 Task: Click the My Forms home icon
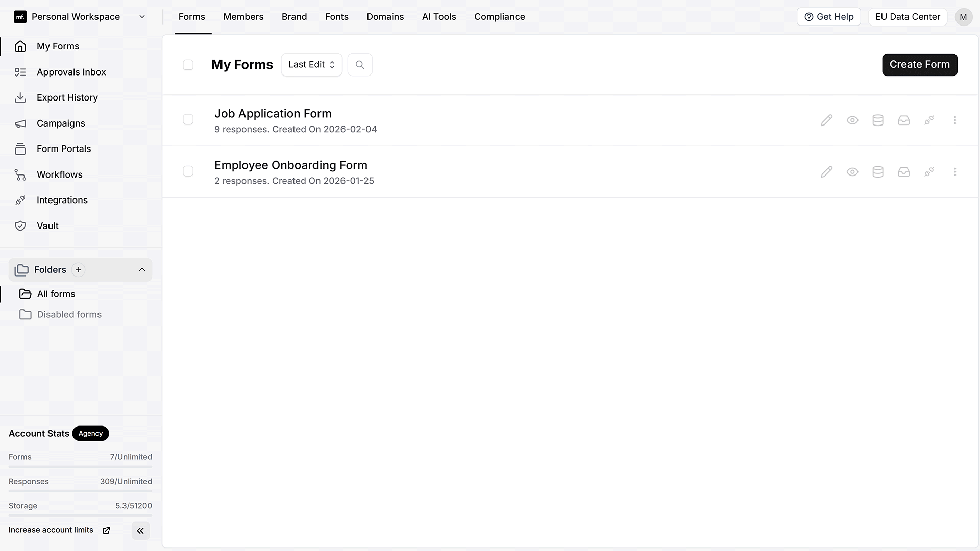click(x=20, y=46)
